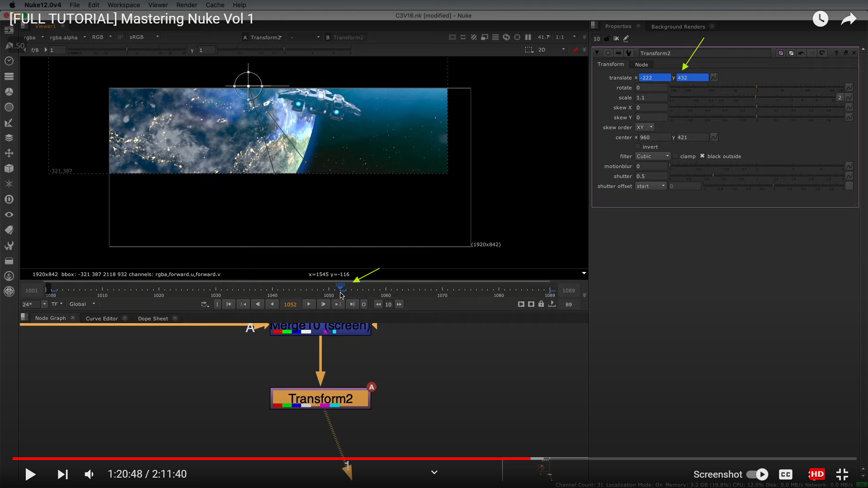This screenshot has width=868, height=488.
Task: Open the Time nodes clock icon
Action: (9, 61)
